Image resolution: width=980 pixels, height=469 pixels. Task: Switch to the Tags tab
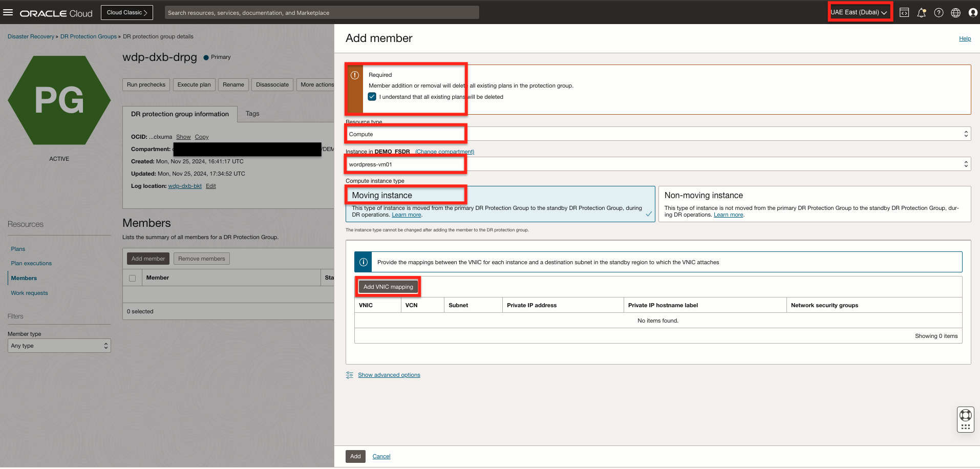252,114
